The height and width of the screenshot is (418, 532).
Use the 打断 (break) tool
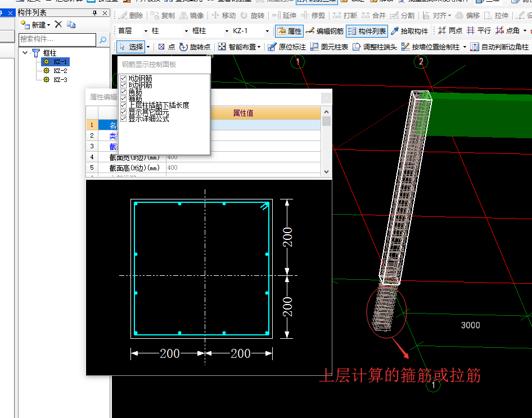345,15
